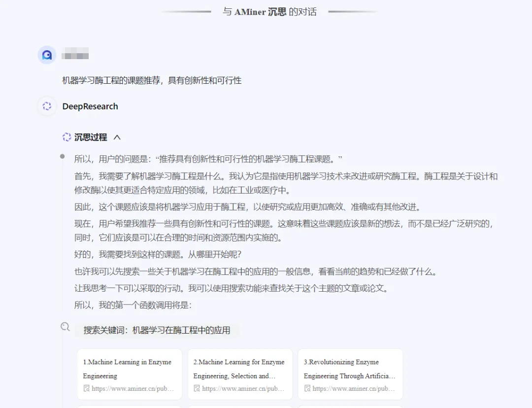Image resolution: width=532 pixels, height=408 pixels.
Task: Click the document icon in result card 3
Action: click(x=307, y=388)
